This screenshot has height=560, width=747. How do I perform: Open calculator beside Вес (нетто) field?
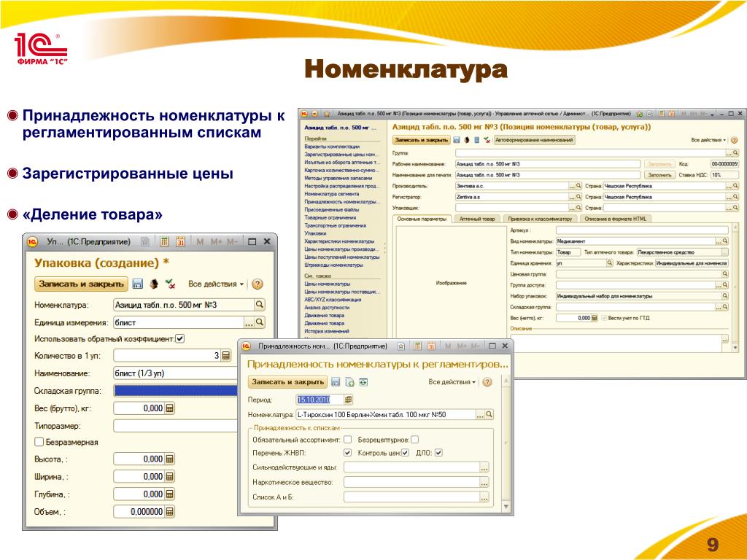tap(595, 318)
